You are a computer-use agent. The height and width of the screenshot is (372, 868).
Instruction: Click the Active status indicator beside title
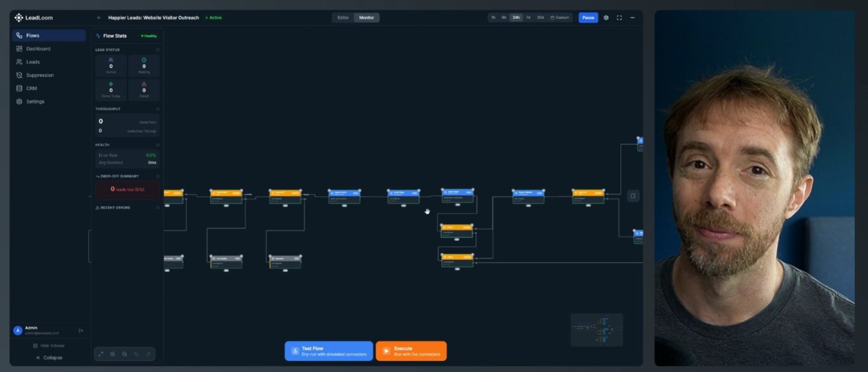pos(213,18)
